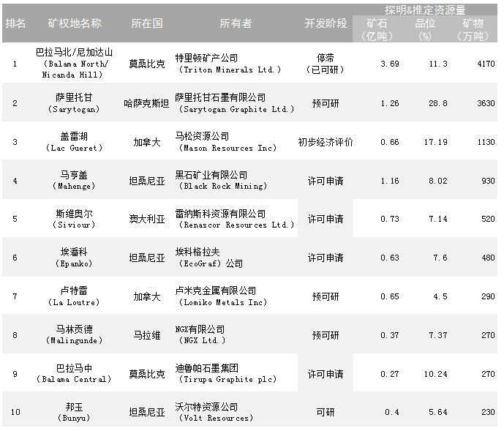
Task: Click the 哈萨克斯坦 country cell
Action: click(147, 103)
